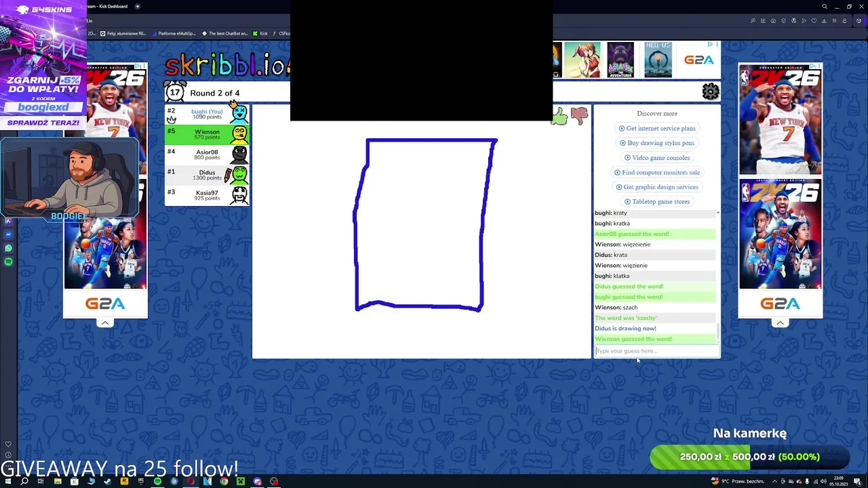Open the Opera browser taskbar icon

pos(191,481)
